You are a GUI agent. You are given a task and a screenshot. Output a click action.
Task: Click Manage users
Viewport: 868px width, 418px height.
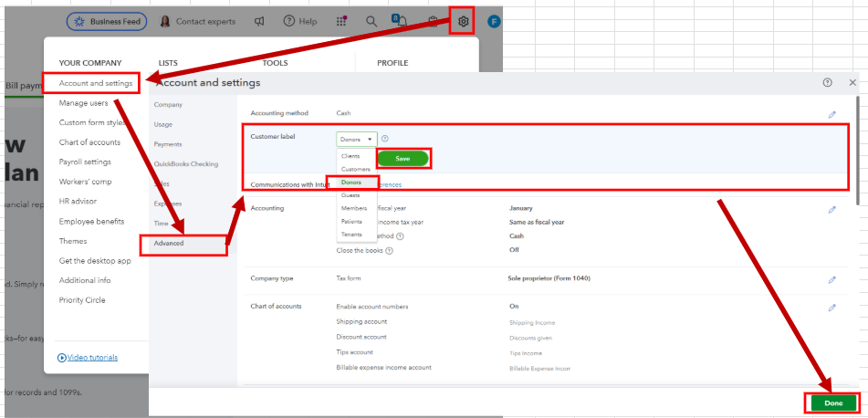point(84,103)
